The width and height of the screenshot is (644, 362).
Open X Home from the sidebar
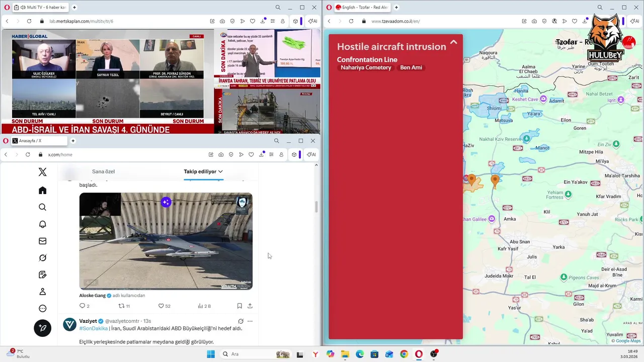click(x=42, y=191)
